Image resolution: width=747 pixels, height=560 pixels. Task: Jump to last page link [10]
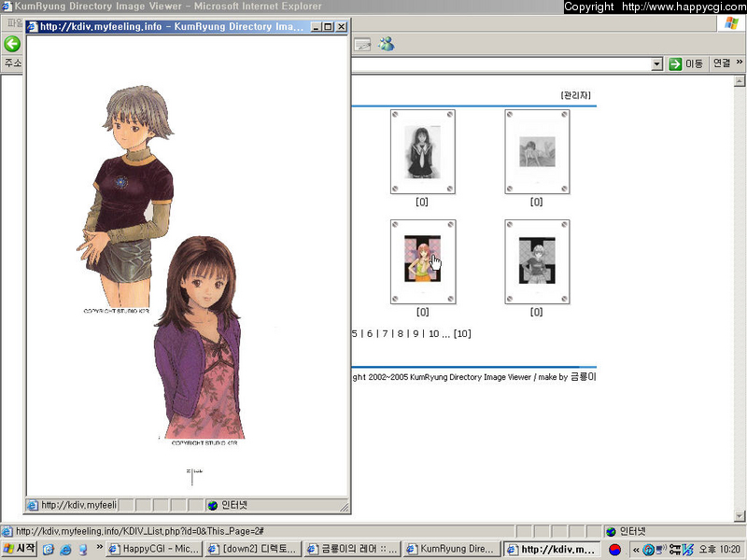(x=462, y=334)
